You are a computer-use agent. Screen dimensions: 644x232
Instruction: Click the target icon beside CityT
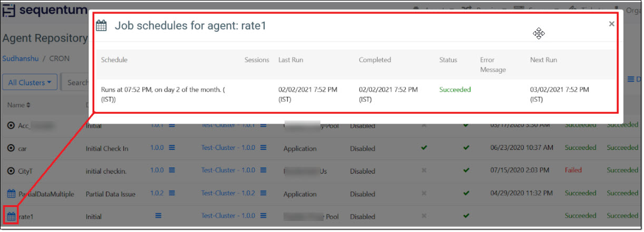coord(11,171)
